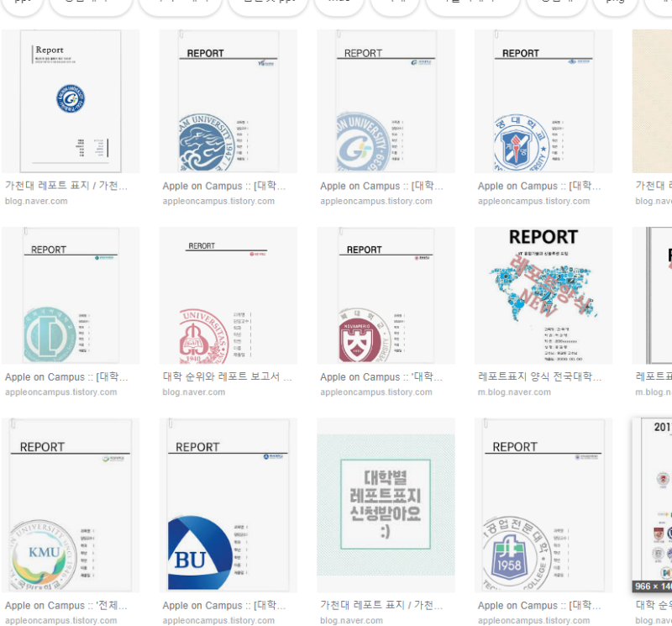Click 'Apple on Campus' title under the BU logo

pos(224,606)
